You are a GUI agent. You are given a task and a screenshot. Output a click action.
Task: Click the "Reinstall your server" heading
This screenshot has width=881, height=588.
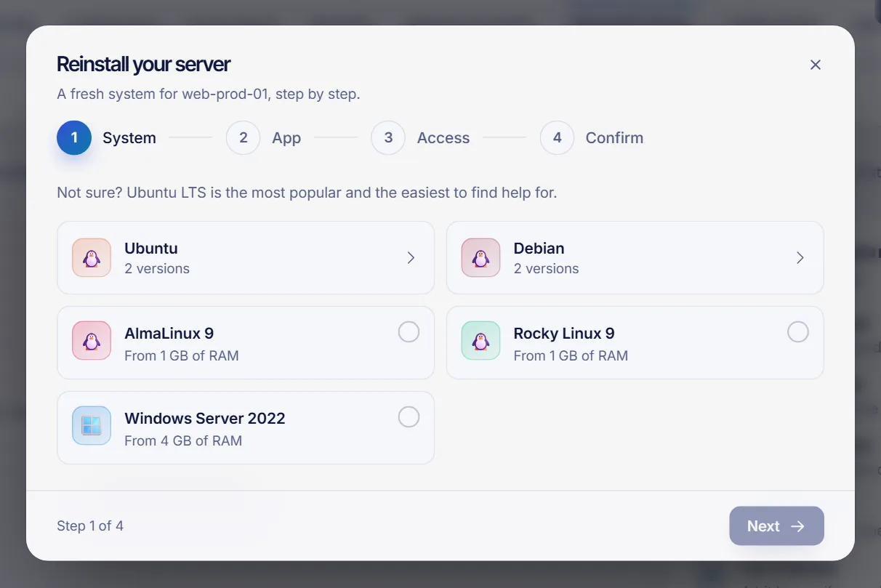[x=143, y=64]
